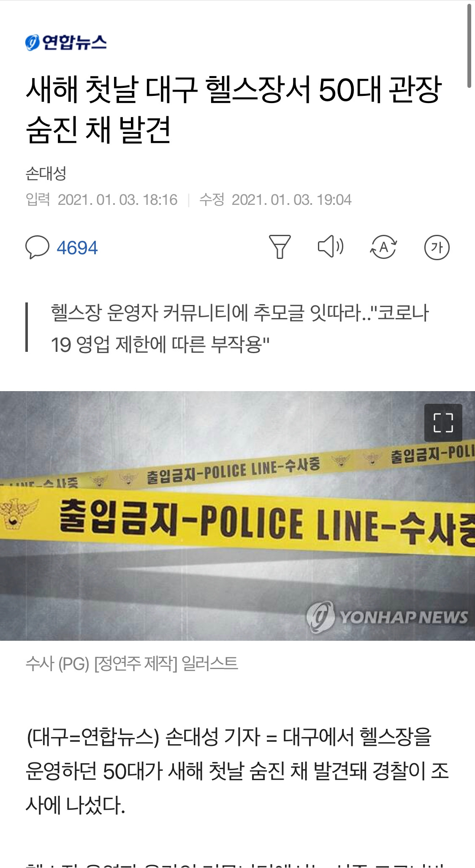475x868 pixels.
Task: Tap the Yonhap News logo at top
Action: 66,42
